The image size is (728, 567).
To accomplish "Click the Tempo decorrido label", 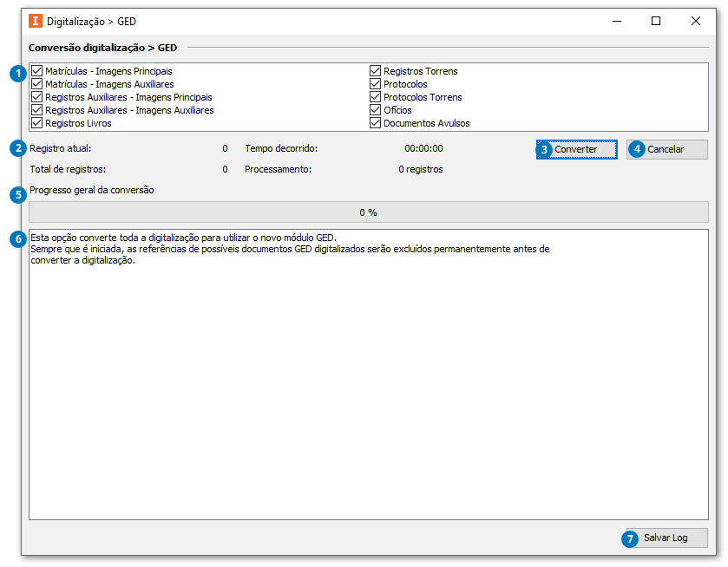I will pyautogui.click(x=281, y=148).
